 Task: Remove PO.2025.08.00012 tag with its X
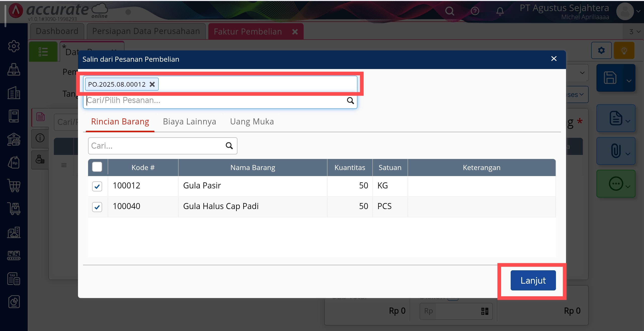pyautogui.click(x=152, y=84)
